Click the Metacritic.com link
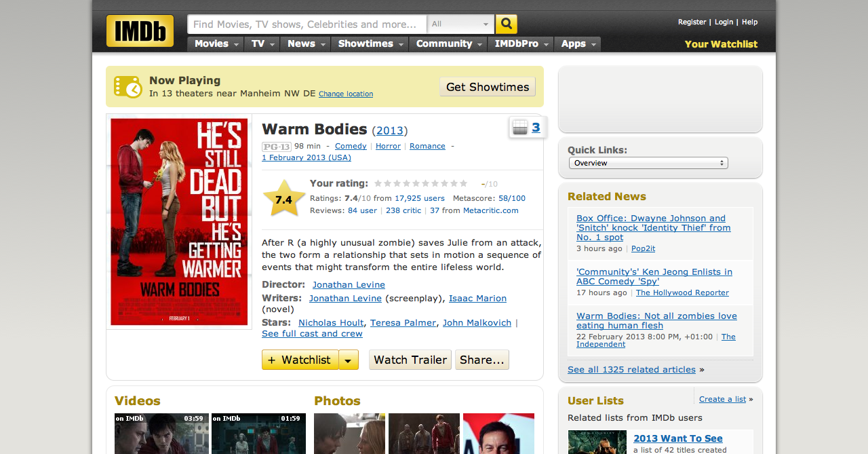The width and height of the screenshot is (868, 454). pos(491,210)
